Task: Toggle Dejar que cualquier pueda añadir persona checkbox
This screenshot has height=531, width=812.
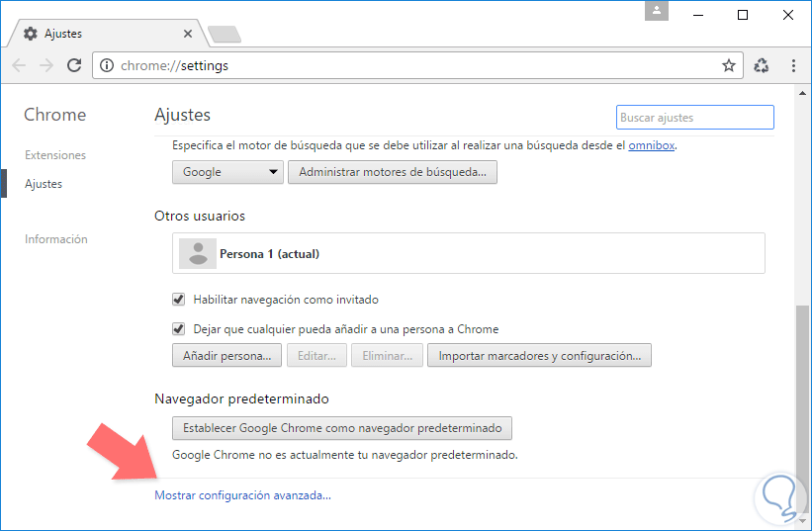Action: pos(179,328)
